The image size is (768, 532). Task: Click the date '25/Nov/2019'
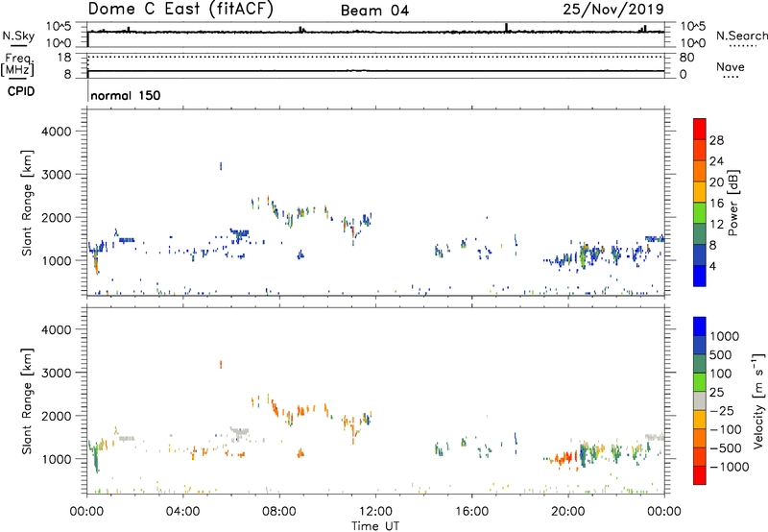pyautogui.click(x=613, y=9)
